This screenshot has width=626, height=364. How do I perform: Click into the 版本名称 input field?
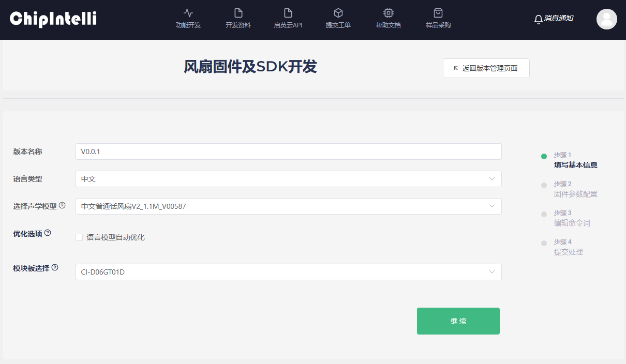click(288, 151)
